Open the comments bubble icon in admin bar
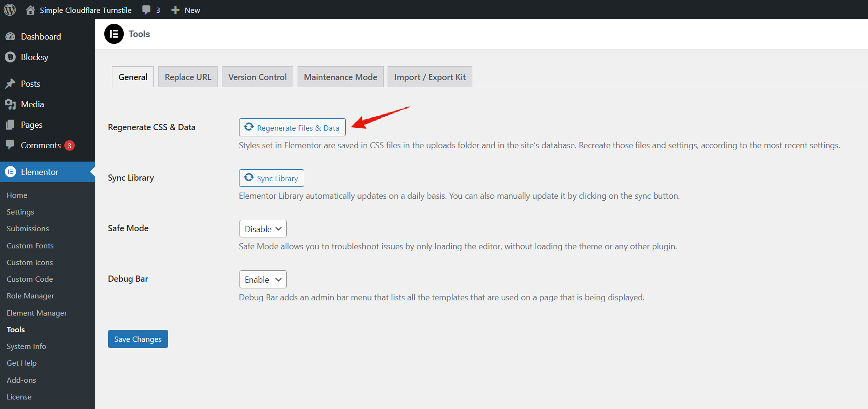The image size is (868, 409). pos(146,10)
